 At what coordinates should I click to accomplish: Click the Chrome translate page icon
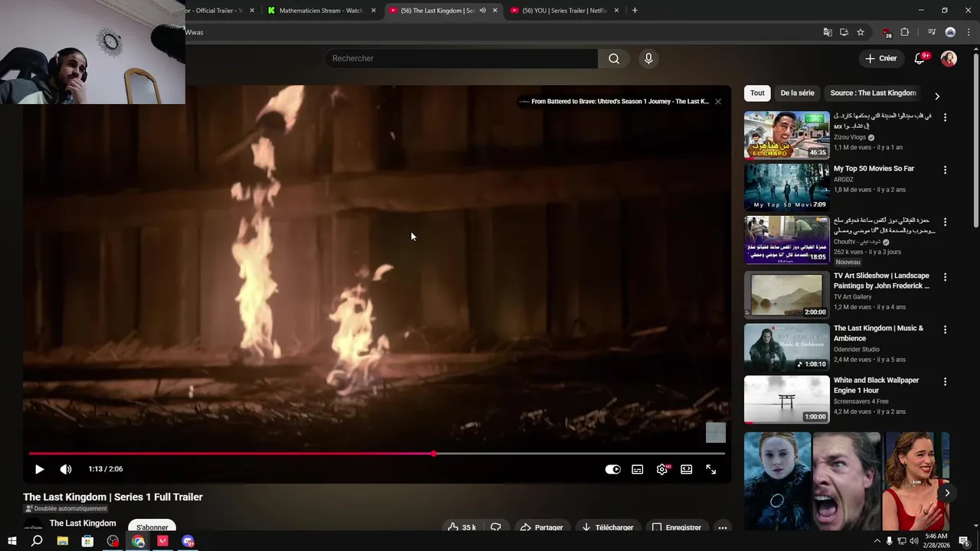828,32
